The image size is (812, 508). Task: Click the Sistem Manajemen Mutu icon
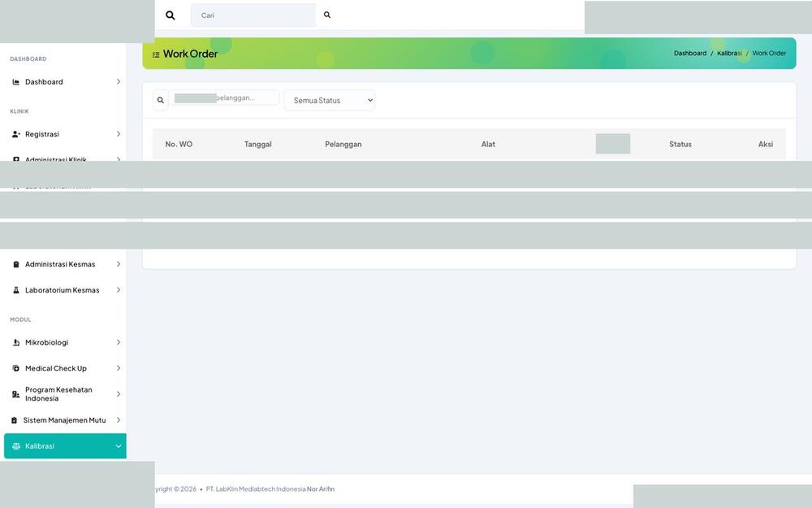pos(14,420)
